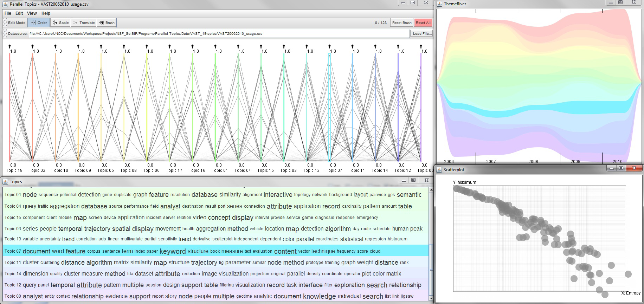
Task: Enable the Translate edit mode
Action: pyautogui.click(x=84, y=23)
